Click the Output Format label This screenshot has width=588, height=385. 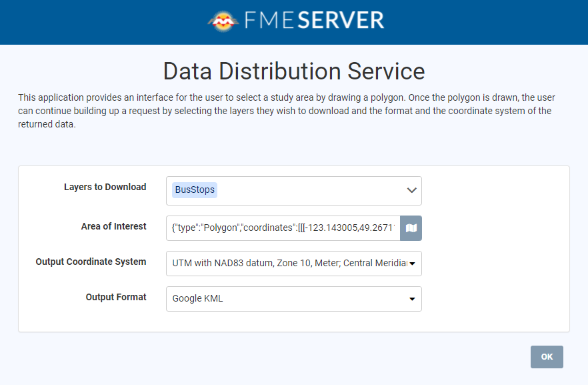[116, 297]
